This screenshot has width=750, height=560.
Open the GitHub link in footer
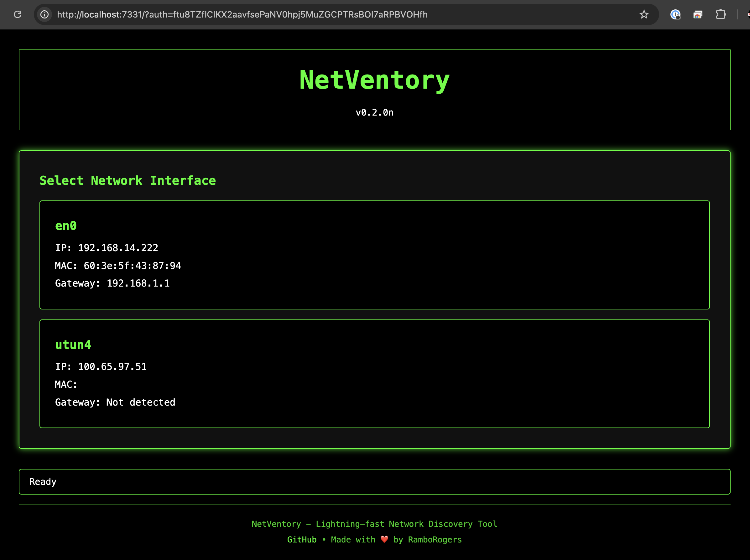pyautogui.click(x=302, y=540)
